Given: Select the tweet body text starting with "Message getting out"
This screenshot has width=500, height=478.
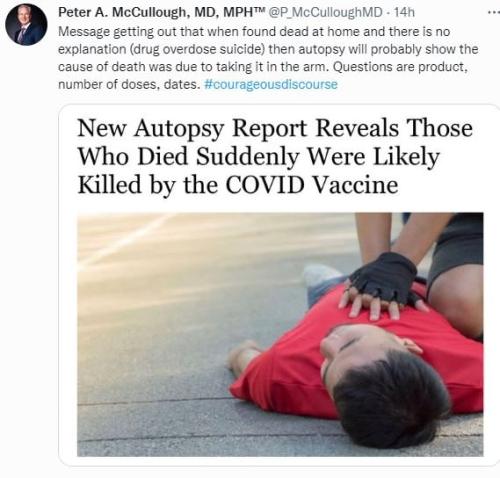Looking at the screenshot, I should 268,58.
